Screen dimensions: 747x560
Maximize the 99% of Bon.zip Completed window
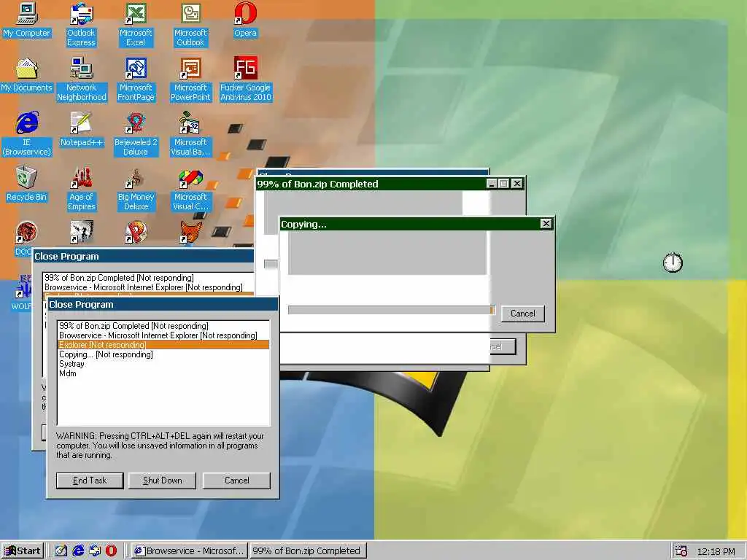click(x=503, y=183)
